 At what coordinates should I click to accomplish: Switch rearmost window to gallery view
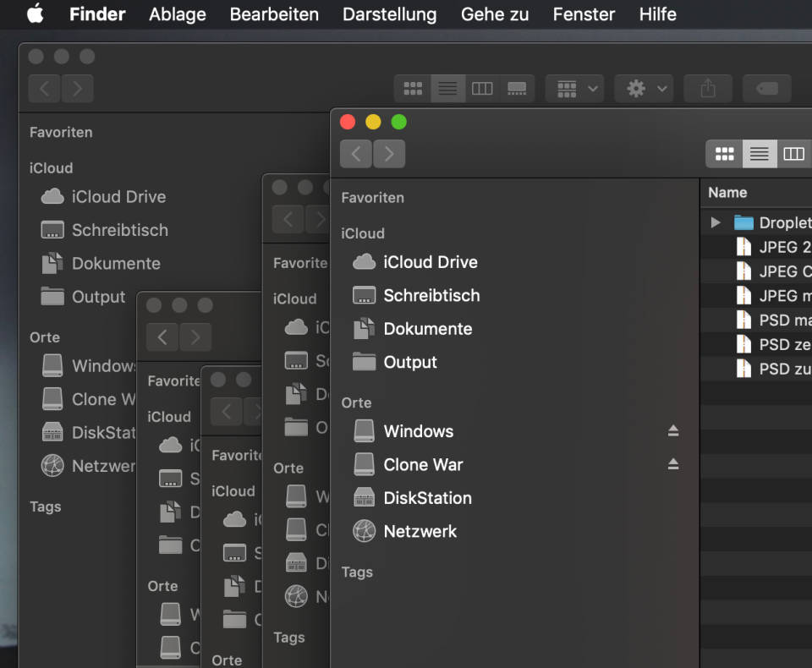517,89
